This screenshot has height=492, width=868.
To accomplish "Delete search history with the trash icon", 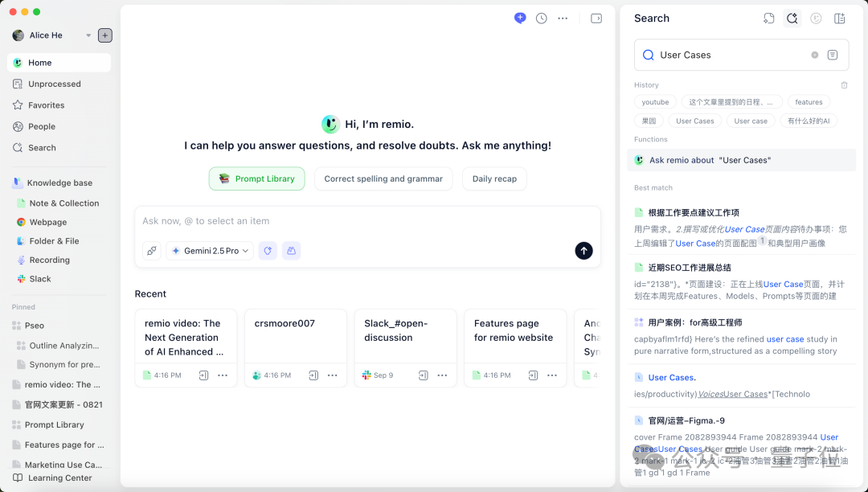I will click(x=844, y=85).
